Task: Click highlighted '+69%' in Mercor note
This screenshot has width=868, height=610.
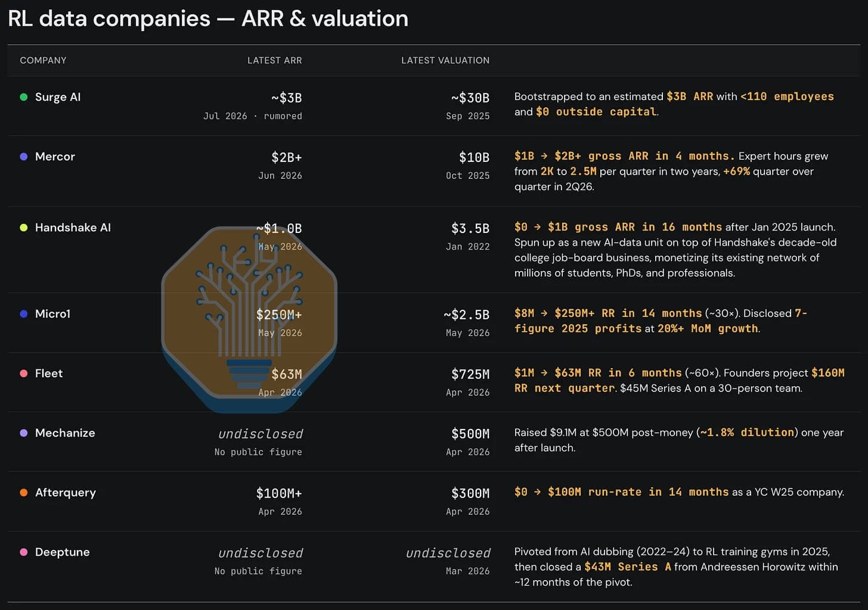Action: [x=736, y=172]
